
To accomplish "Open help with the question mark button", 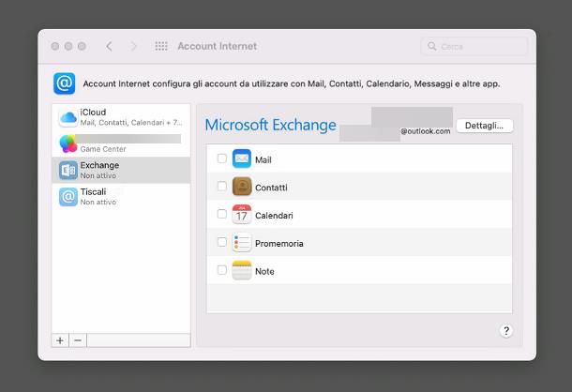I will click(506, 331).
